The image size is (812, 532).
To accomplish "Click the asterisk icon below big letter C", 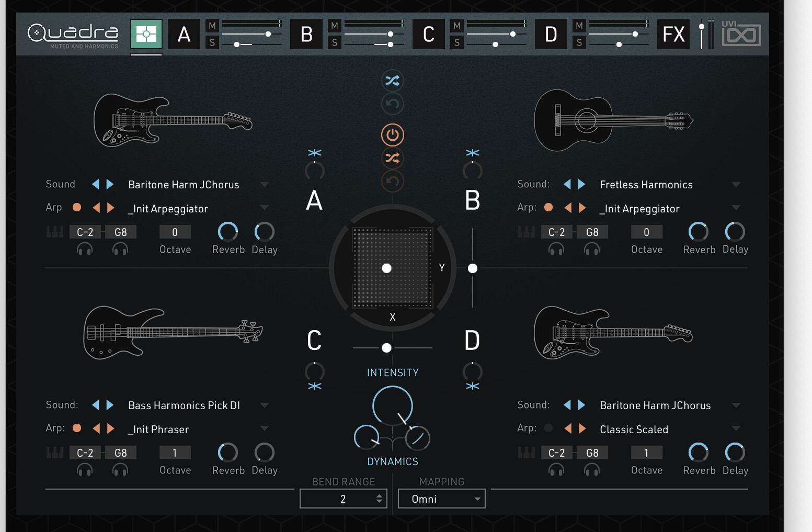I will (315, 386).
